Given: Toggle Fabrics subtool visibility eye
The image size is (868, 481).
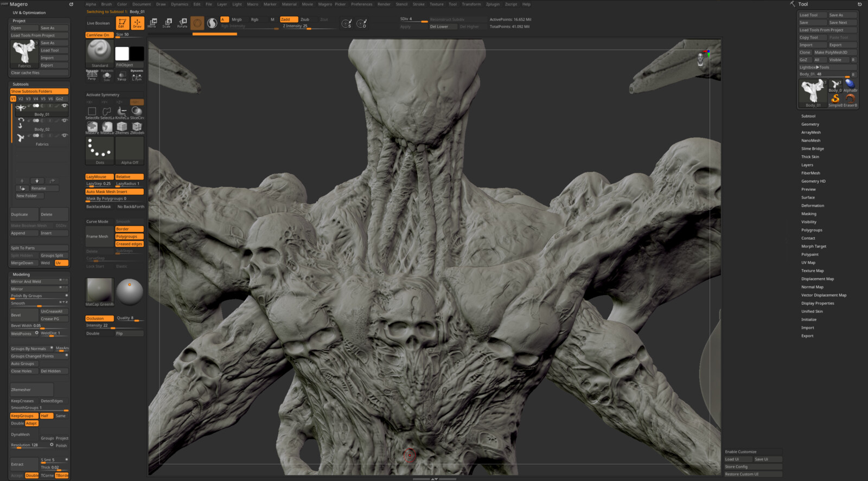Looking at the screenshot, I should coord(65,136).
